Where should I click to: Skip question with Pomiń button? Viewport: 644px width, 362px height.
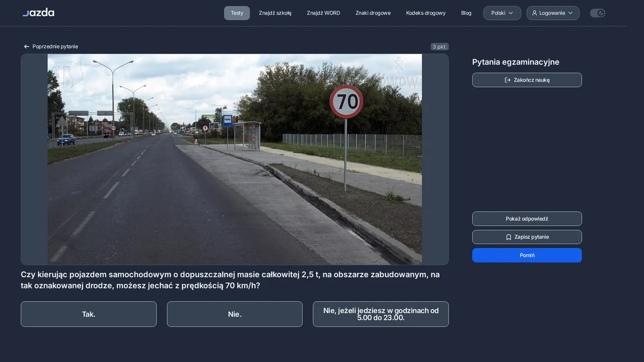click(527, 255)
